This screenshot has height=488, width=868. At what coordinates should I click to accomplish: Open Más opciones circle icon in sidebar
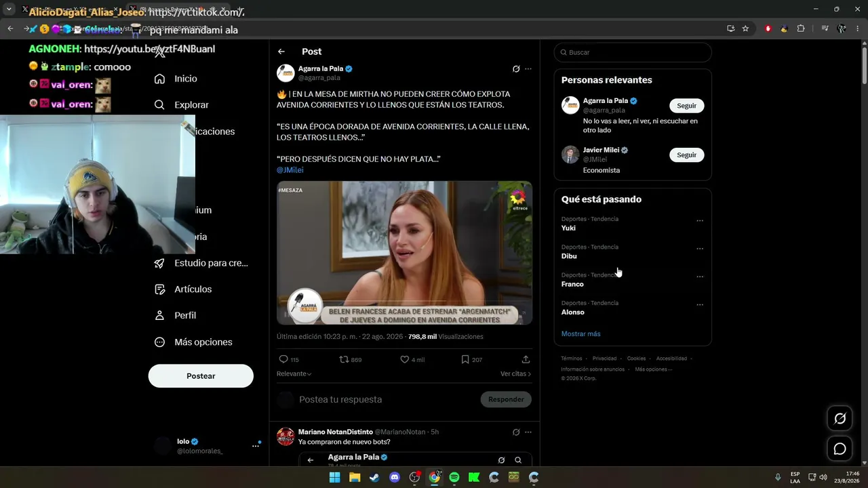click(159, 342)
